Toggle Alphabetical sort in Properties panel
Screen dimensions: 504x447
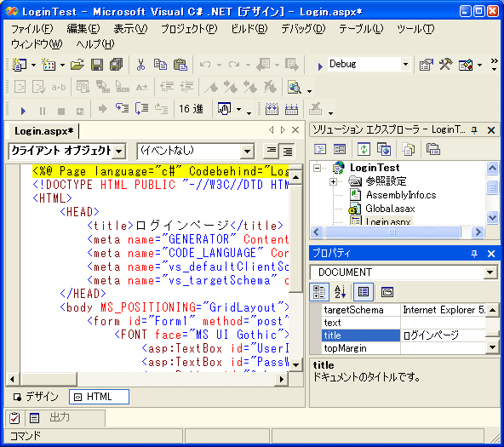(340, 292)
